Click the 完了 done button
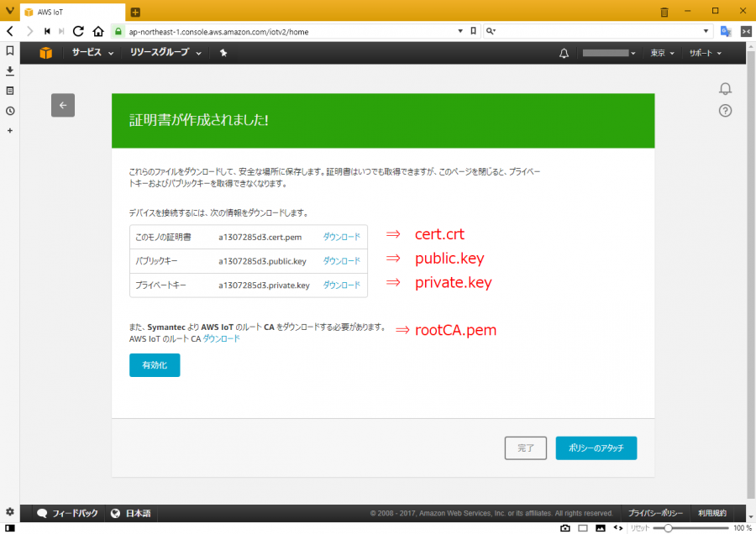 (x=526, y=448)
